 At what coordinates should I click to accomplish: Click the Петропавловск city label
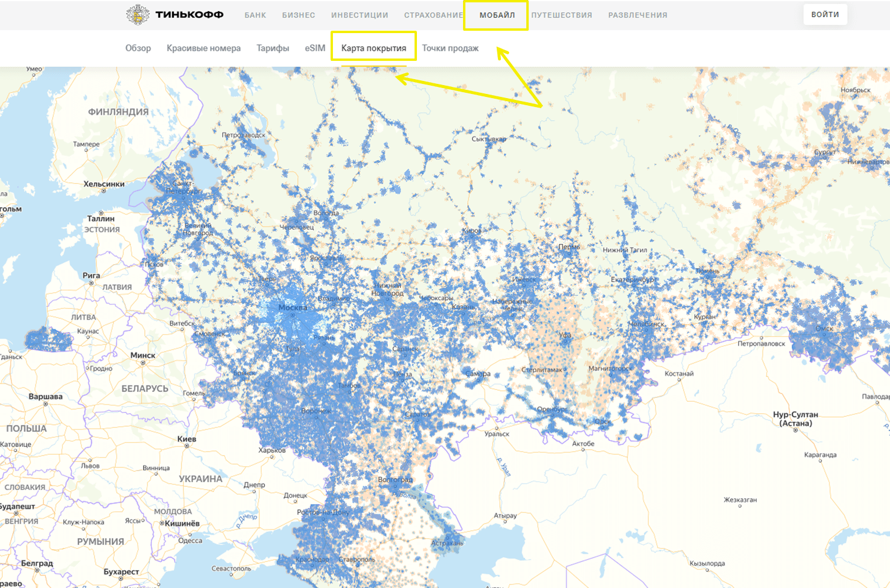[x=762, y=344]
